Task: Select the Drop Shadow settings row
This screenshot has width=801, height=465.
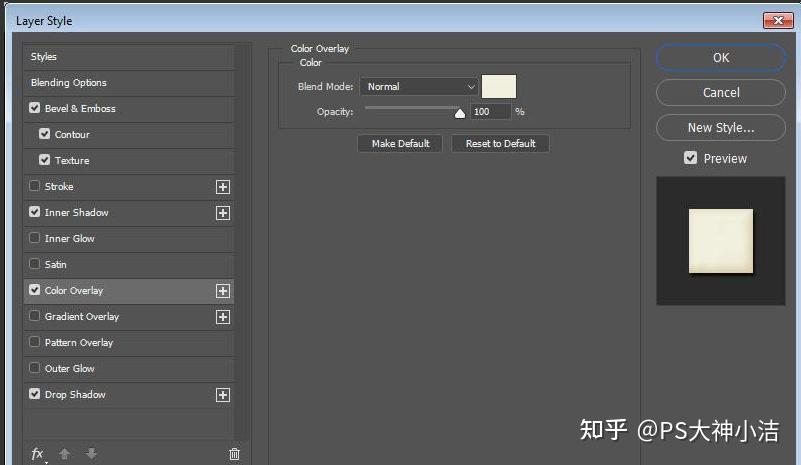Action: pyautogui.click(x=129, y=395)
